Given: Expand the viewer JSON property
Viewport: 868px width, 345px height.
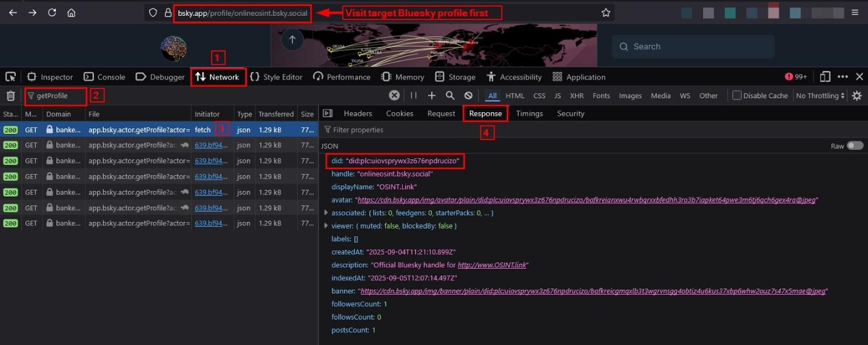Looking at the screenshot, I should tap(326, 226).
